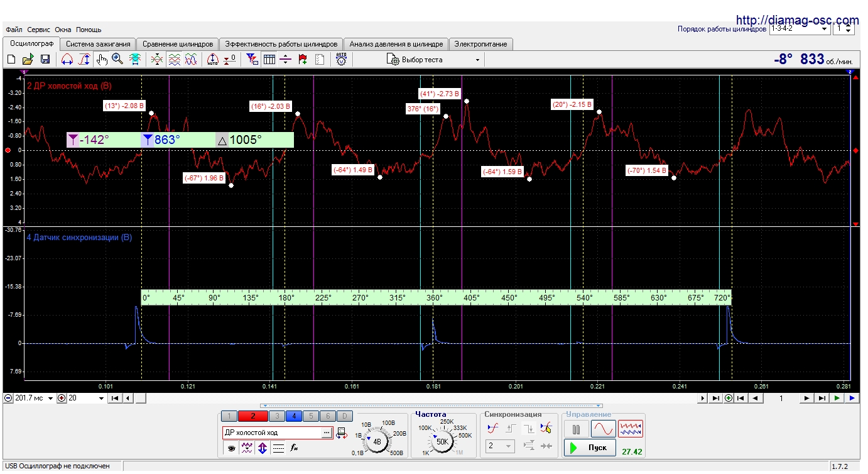This screenshot has height=474, width=868.
Task: Toggle channel 3 button
Action: point(277,416)
